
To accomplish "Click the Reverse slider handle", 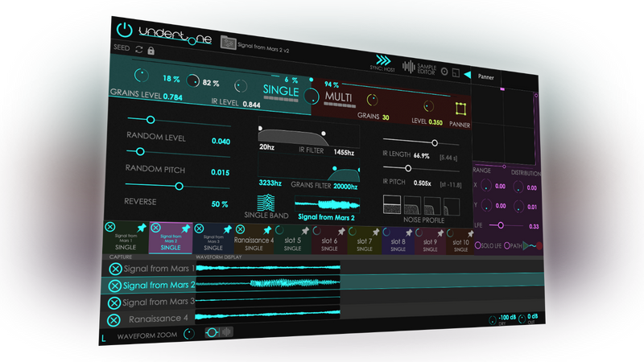I will tap(179, 187).
